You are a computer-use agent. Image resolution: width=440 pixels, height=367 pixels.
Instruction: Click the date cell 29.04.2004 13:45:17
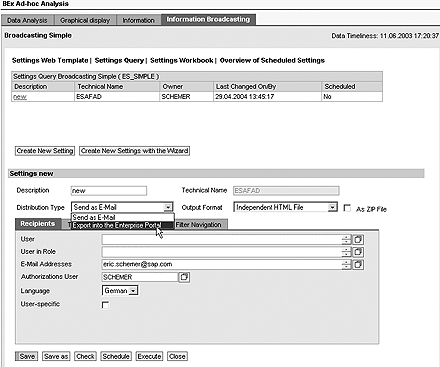267,97
